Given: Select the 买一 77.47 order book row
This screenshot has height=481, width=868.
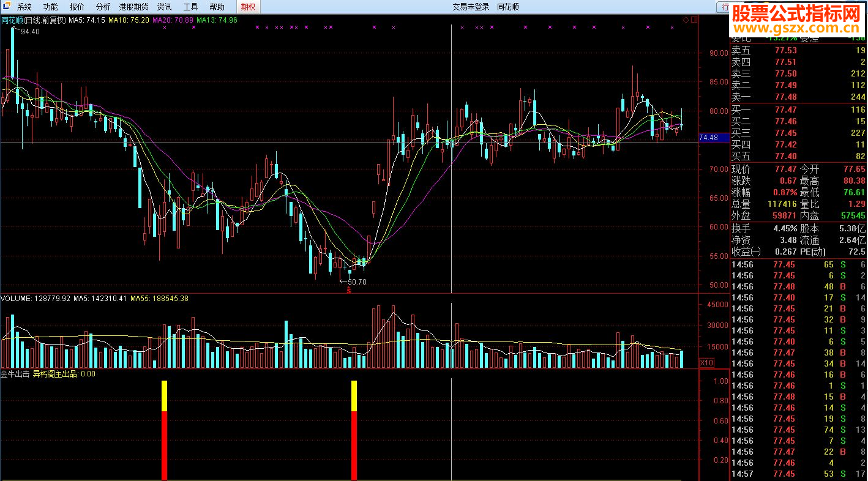Looking at the screenshot, I should (x=799, y=110).
